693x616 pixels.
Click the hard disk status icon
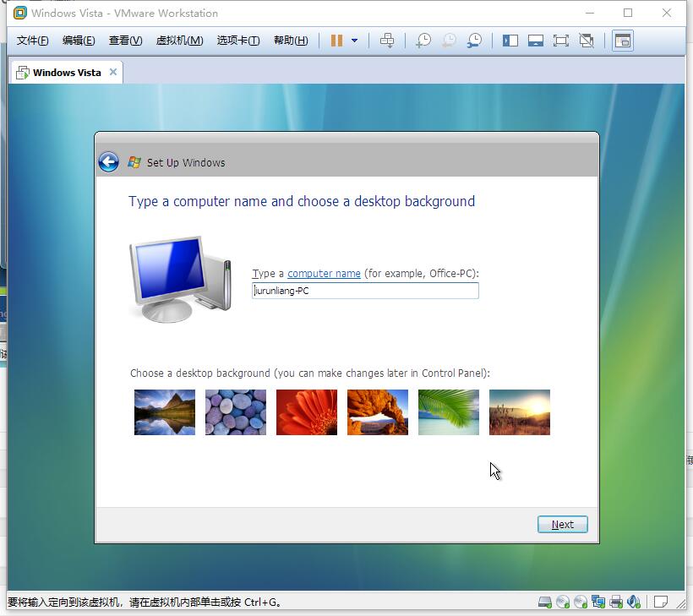[x=545, y=602]
